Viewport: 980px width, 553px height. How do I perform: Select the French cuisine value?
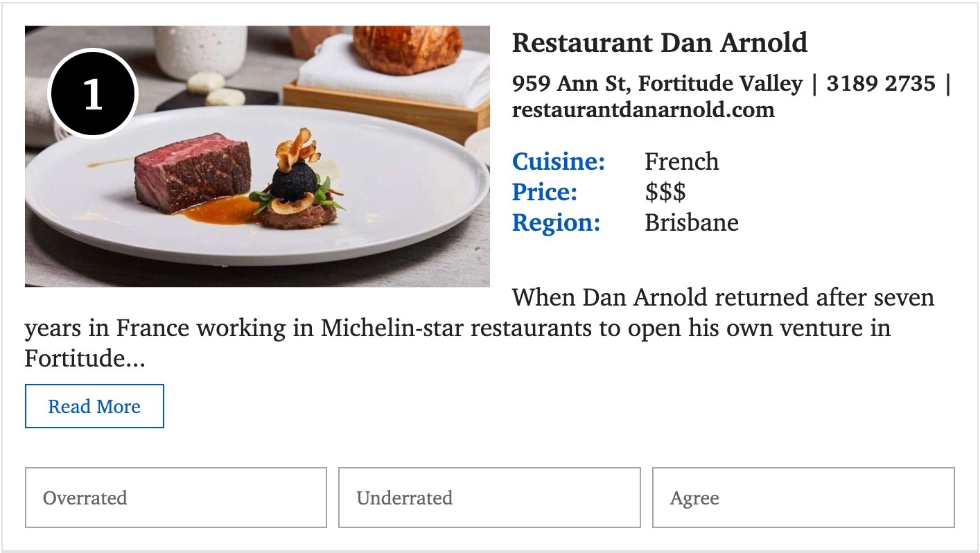pos(681,161)
